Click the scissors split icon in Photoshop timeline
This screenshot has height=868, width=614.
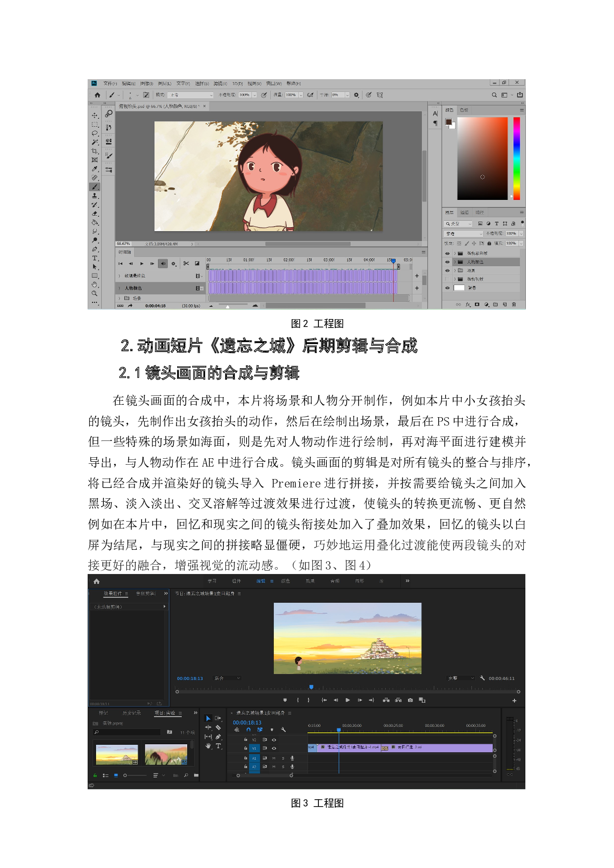[x=186, y=263]
